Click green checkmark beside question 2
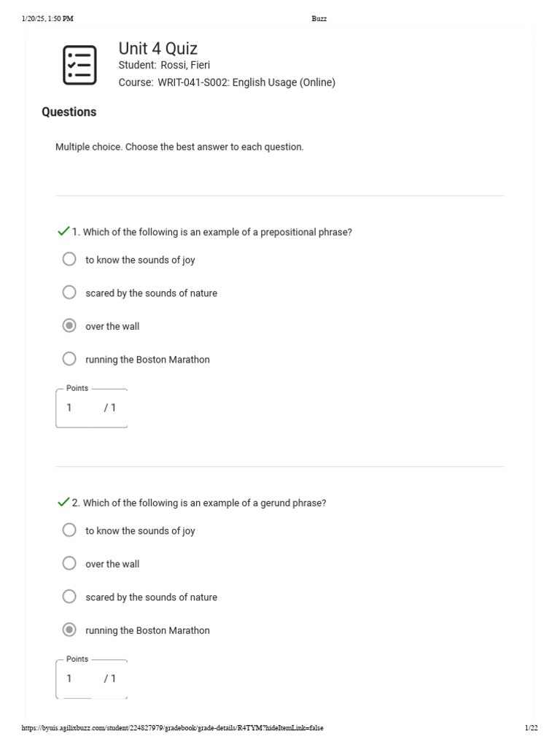560x747 pixels. (x=63, y=503)
